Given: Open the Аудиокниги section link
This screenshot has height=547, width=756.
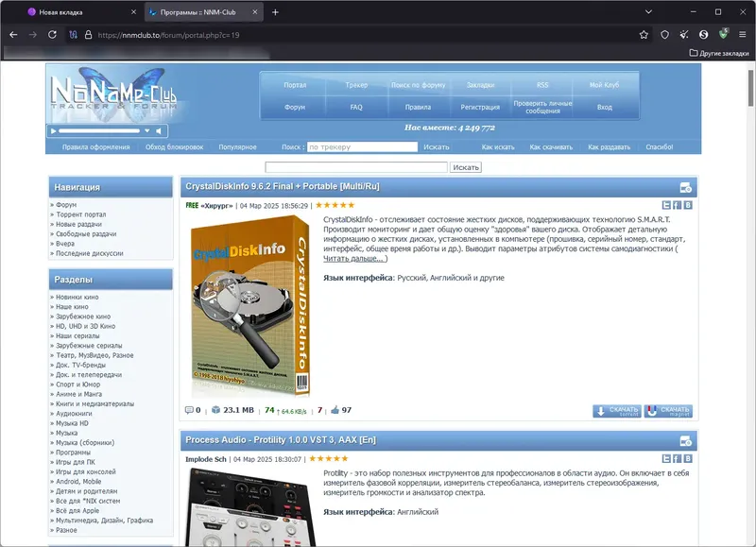Looking at the screenshot, I should pyautogui.click(x=74, y=414).
